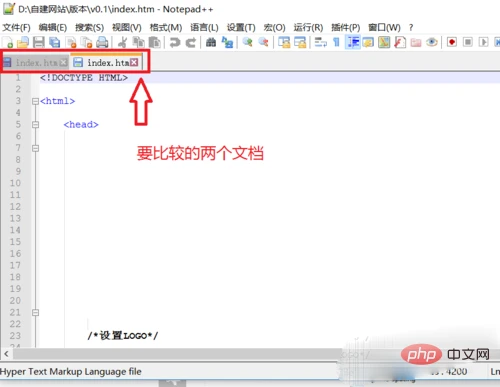Open the 文件(F) menu
500x387 pixels.
16,27
